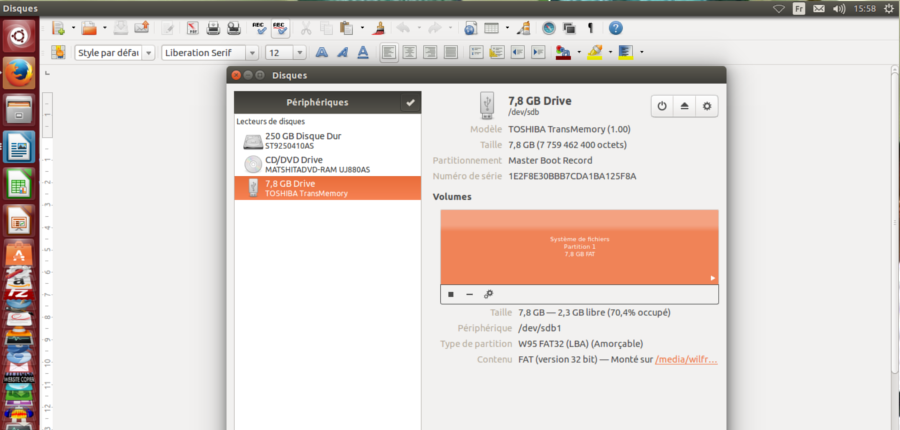Viewport: 900px width, 430px height.
Task: Eject the TOSHIBA drive
Action: click(685, 106)
